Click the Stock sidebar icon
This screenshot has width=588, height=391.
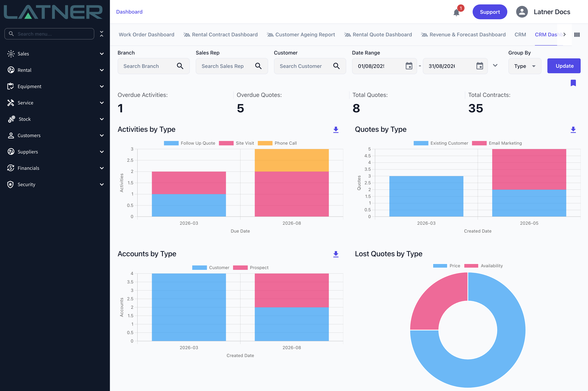[11, 119]
